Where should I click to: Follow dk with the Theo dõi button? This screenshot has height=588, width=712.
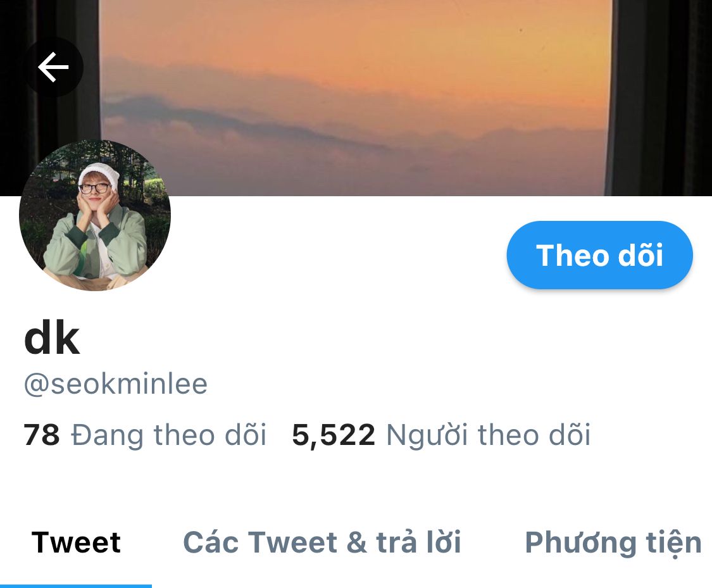tap(599, 255)
